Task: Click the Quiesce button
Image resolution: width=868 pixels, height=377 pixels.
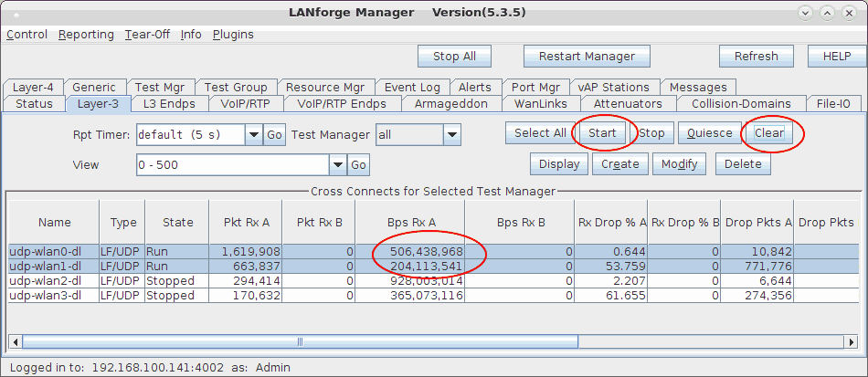Action: 710,133
